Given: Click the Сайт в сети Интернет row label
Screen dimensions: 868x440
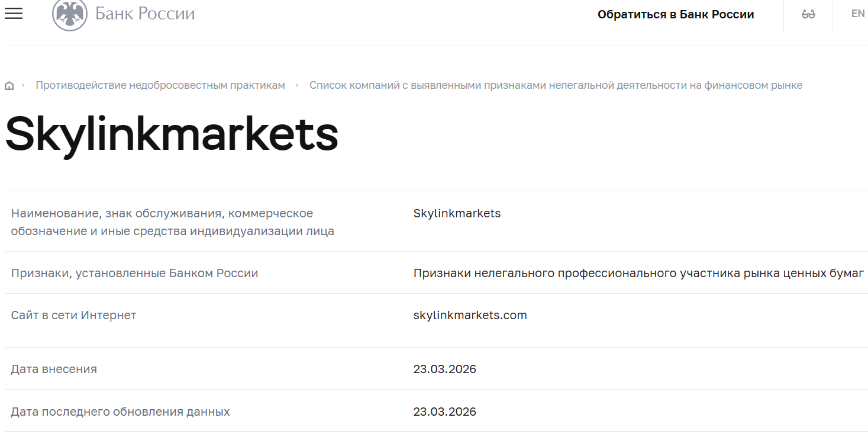Looking at the screenshot, I should [x=73, y=315].
